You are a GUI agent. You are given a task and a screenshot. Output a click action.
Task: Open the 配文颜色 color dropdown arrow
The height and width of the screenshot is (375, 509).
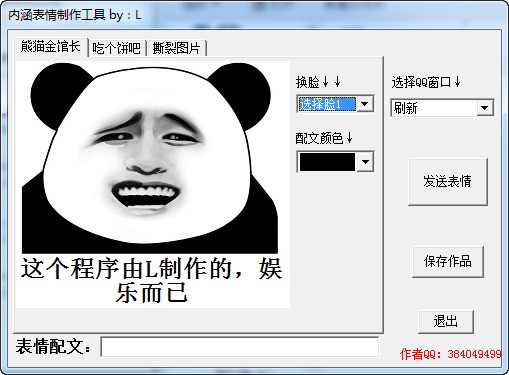(x=365, y=162)
